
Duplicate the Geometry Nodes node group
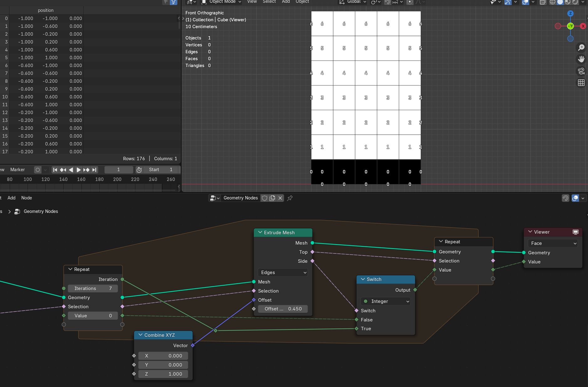[273, 198]
